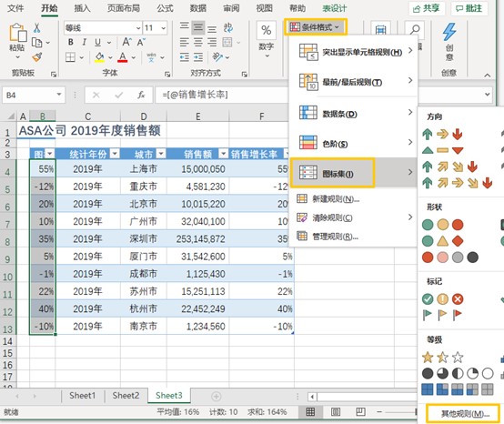
Task: Open the fill color bucket tool
Action: click(x=100, y=57)
